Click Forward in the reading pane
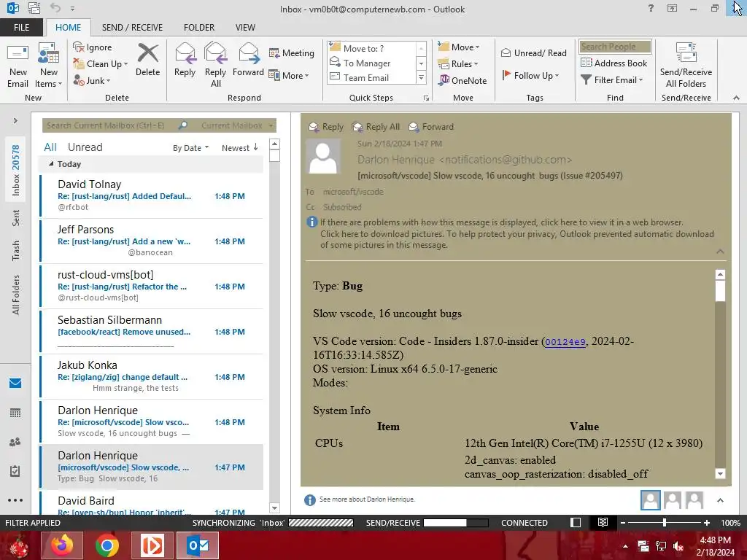 pyautogui.click(x=431, y=127)
